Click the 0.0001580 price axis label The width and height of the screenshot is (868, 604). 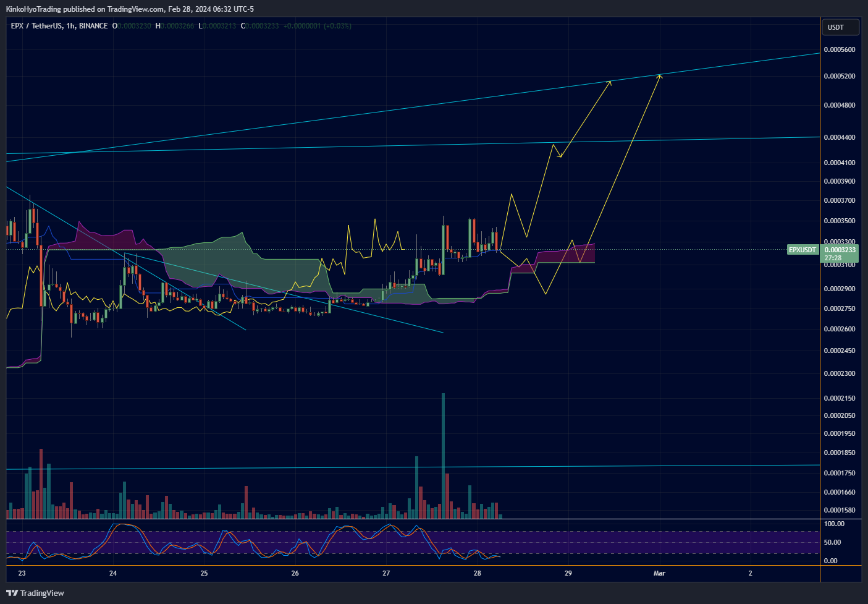coord(840,510)
